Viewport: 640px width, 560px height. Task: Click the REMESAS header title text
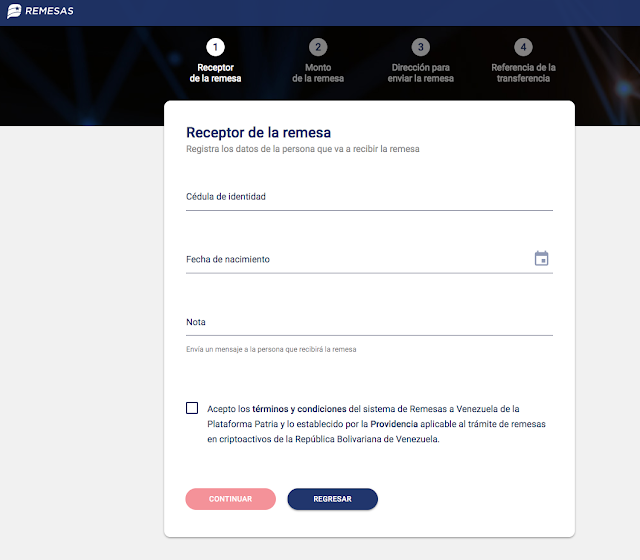(x=49, y=11)
